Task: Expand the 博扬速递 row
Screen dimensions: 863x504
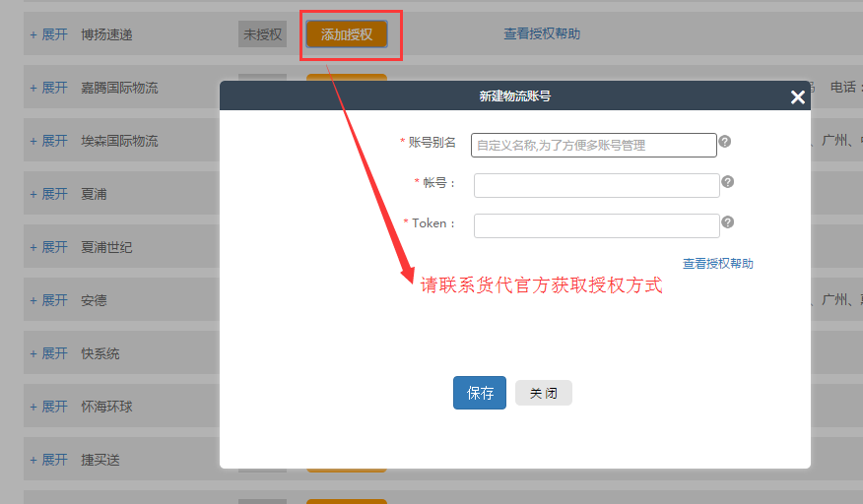Action: (48, 34)
